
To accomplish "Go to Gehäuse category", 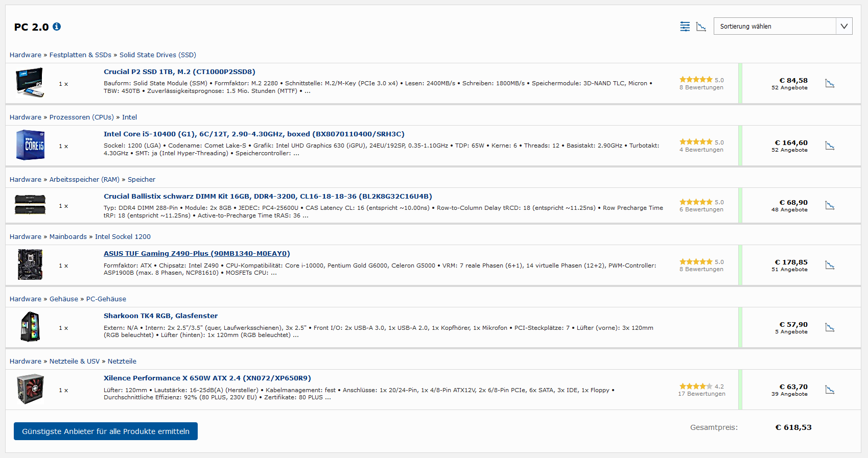I will coord(64,299).
